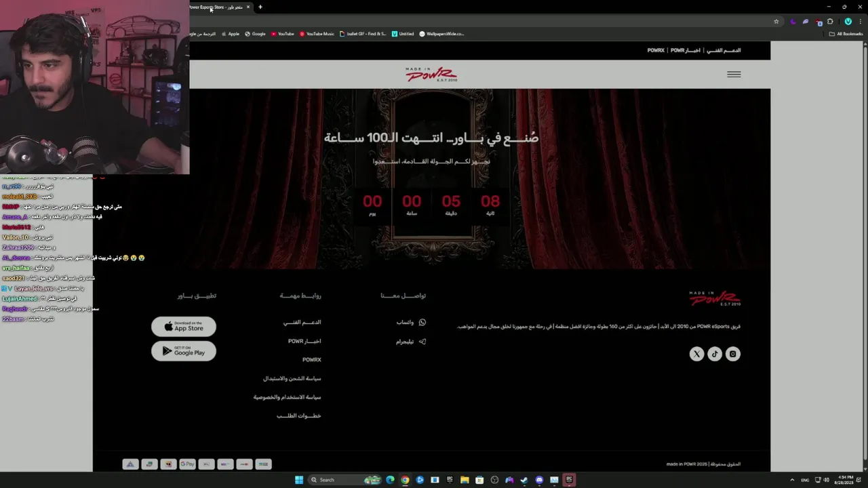The image size is (868, 488).
Task: Switch the ENG input language indicator
Action: pos(805,480)
